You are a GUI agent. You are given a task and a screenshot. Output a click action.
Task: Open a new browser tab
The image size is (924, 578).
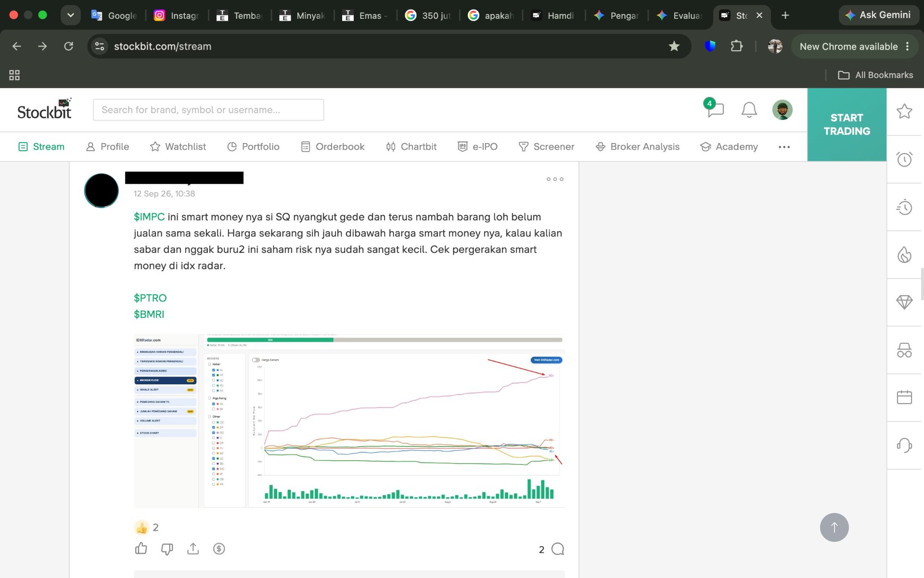tap(785, 15)
